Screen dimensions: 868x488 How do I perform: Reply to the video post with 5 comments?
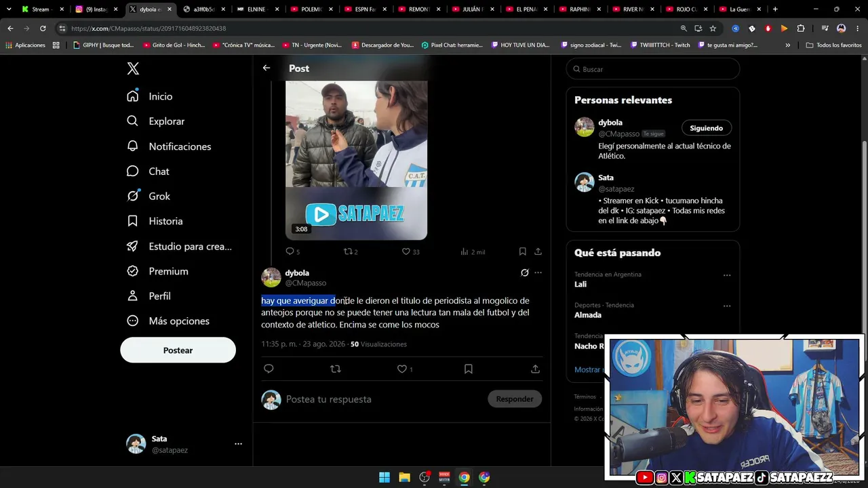click(292, 251)
